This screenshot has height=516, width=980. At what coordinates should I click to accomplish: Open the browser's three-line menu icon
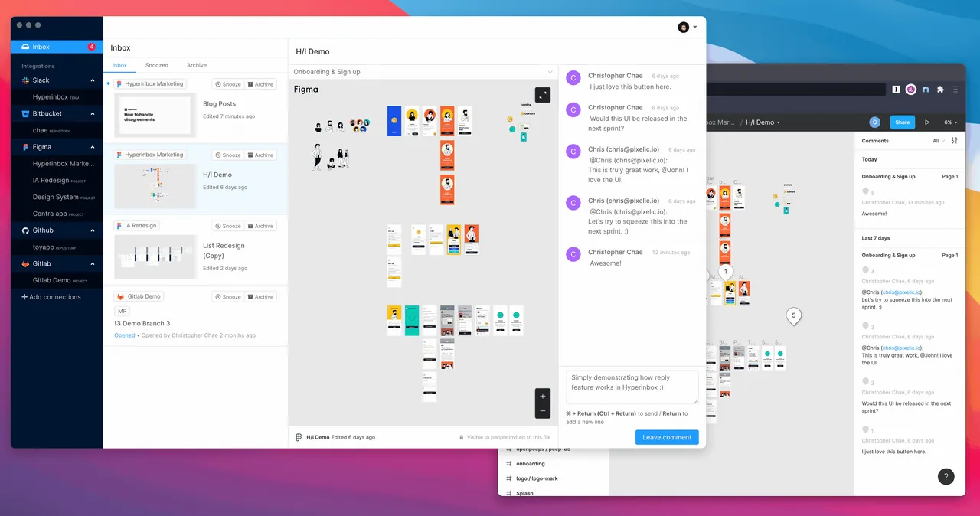point(955,90)
